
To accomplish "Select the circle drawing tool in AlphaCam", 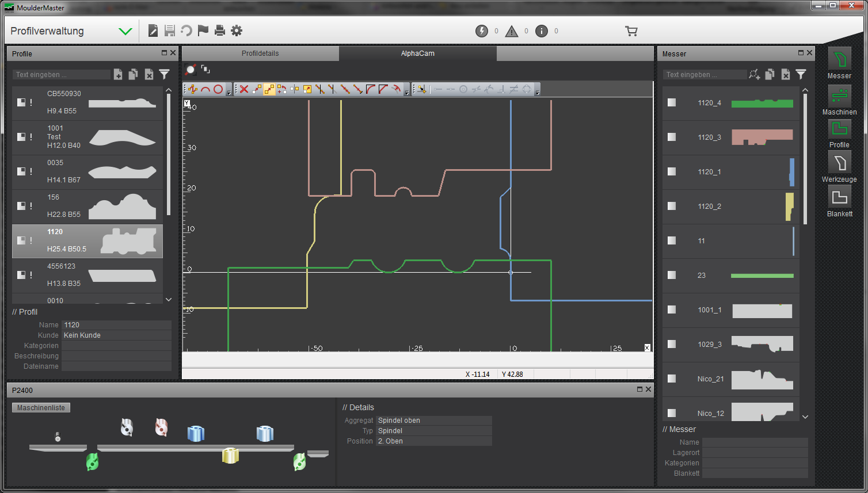I will pyautogui.click(x=218, y=89).
